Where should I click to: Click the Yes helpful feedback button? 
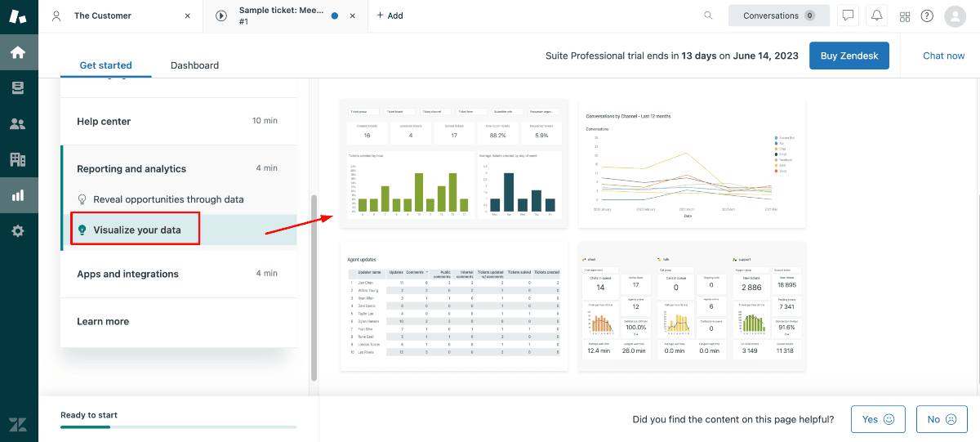[878, 419]
